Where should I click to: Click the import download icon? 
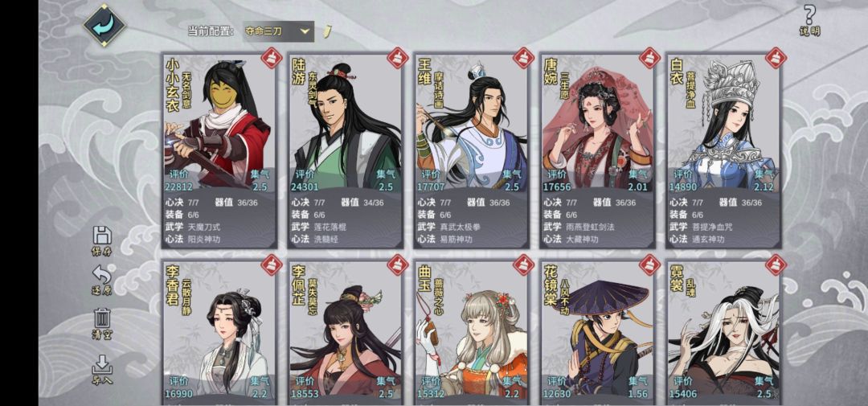(x=102, y=370)
